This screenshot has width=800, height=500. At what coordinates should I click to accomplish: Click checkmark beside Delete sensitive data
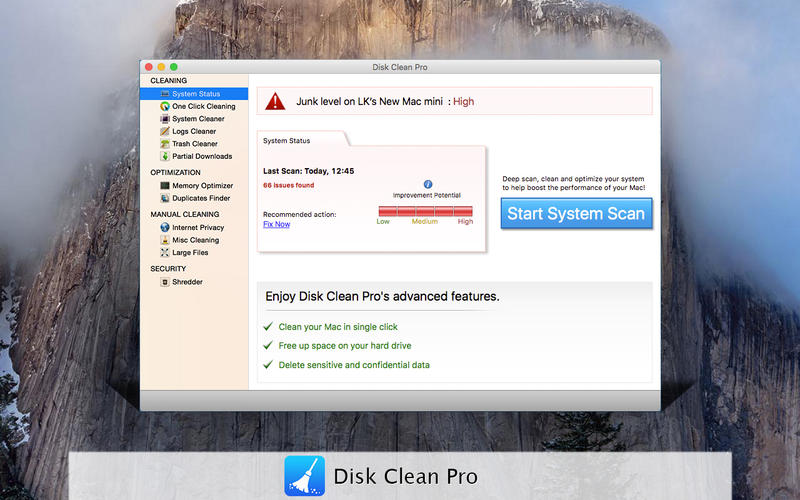[268, 365]
